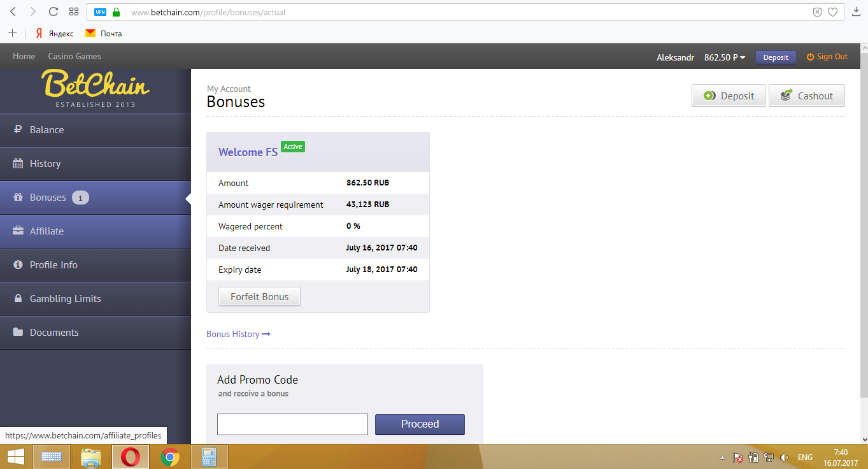Click the VPN badge in address bar
Screen dimensions: 868x469
point(101,12)
